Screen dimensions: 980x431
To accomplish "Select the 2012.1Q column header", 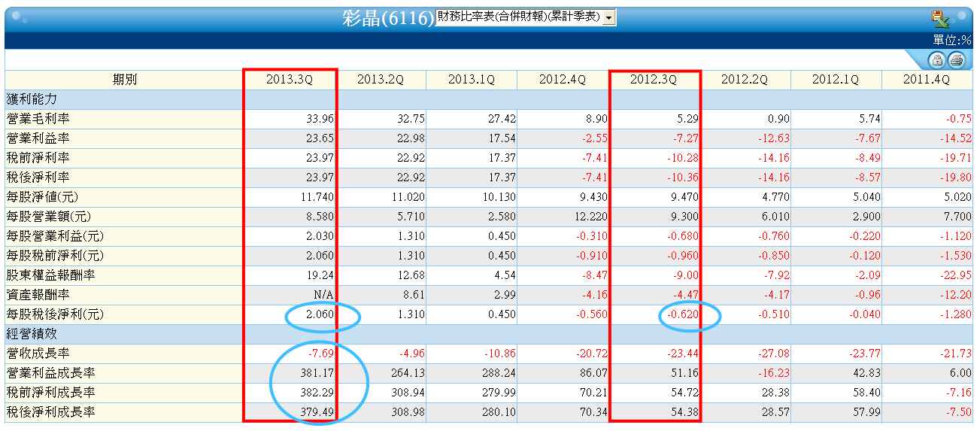I will 836,79.
